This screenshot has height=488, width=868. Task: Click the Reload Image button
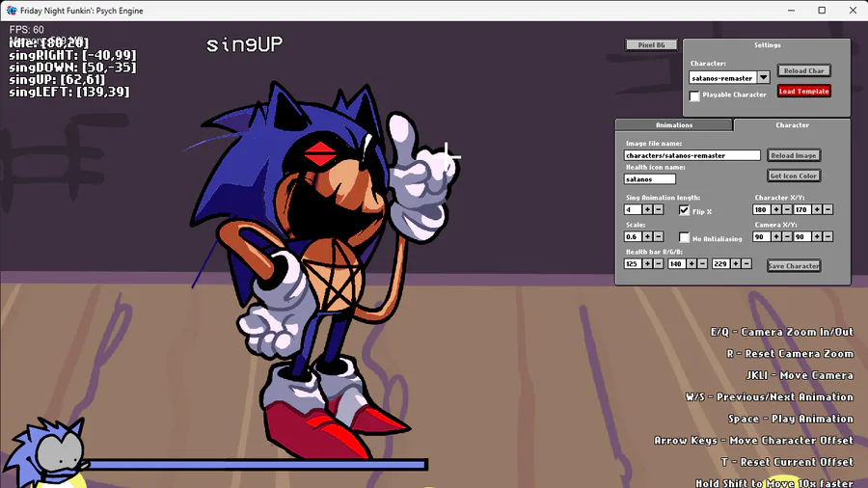[794, 155]
